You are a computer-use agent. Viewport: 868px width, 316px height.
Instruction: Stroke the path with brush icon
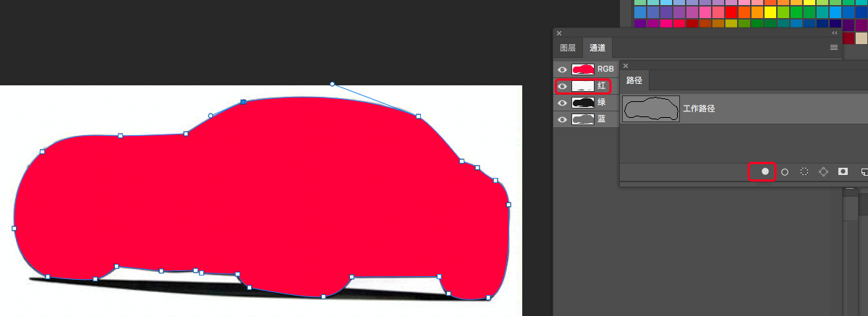[x=785, y=172]
